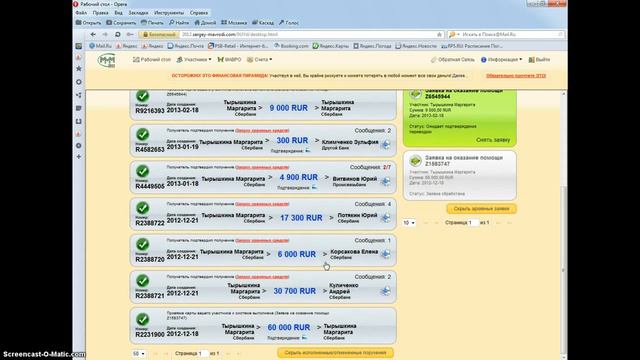Click the green checkmark on order R4449505
Image resolution: width=640 pixels, height=360 pixels.
[x=142, y=171]
